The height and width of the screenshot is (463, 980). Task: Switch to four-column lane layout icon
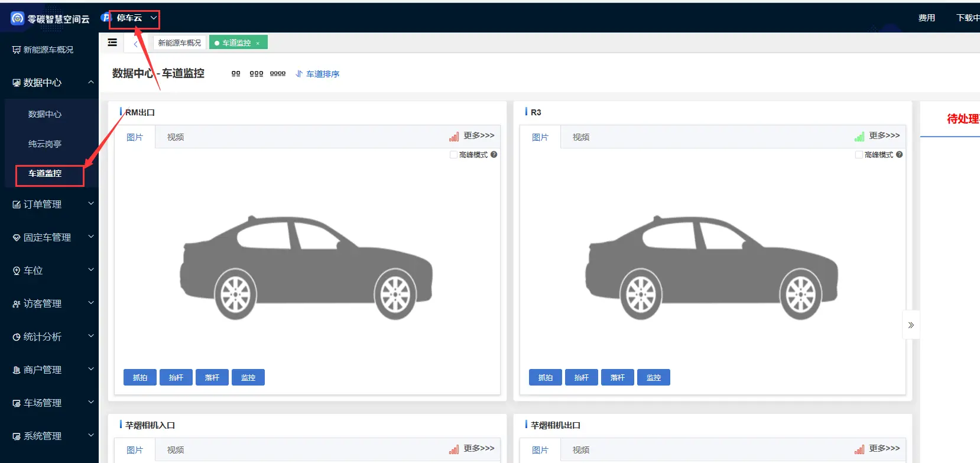point(277,74)
